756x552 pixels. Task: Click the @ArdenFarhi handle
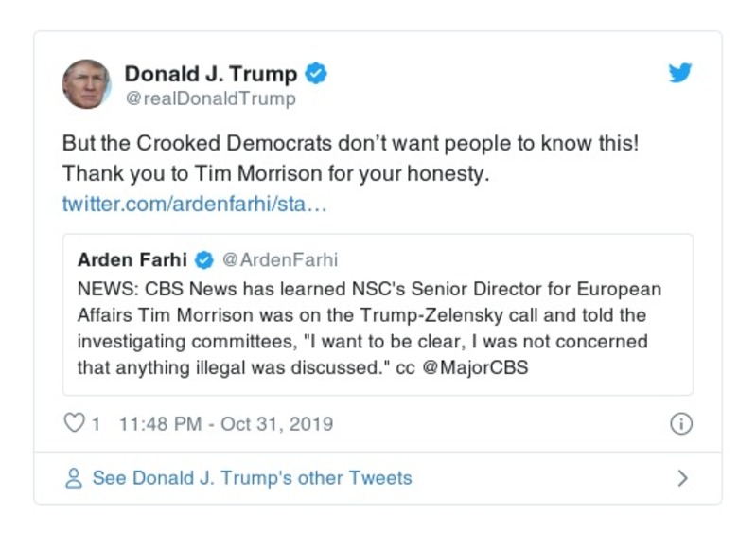279,260
